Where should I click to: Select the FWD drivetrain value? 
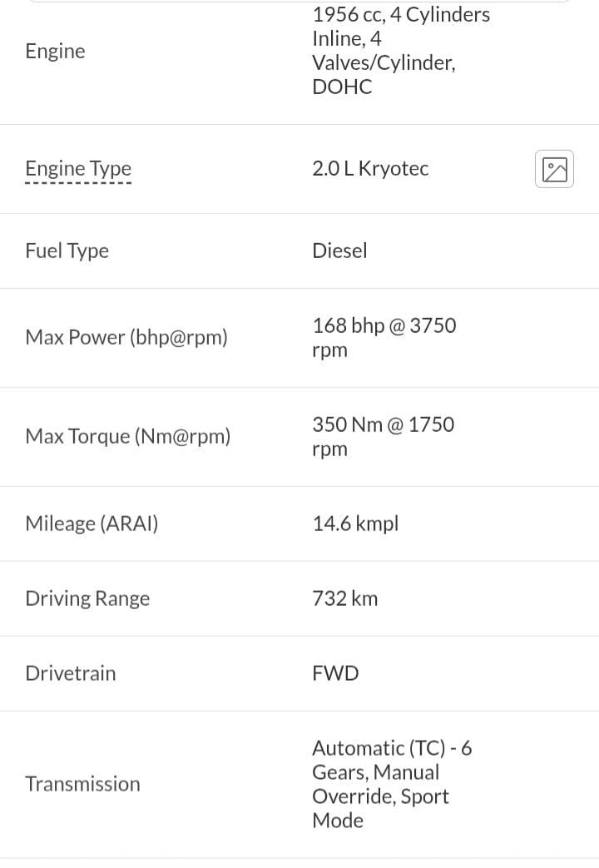[x=336, y=673]
